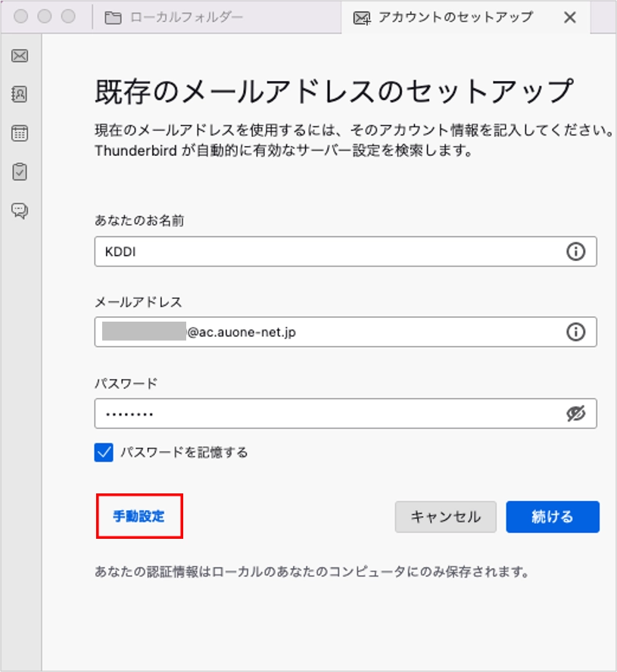617x672 pixels.
Task: Open the Calendar from the sidebar
Action: 19,133
